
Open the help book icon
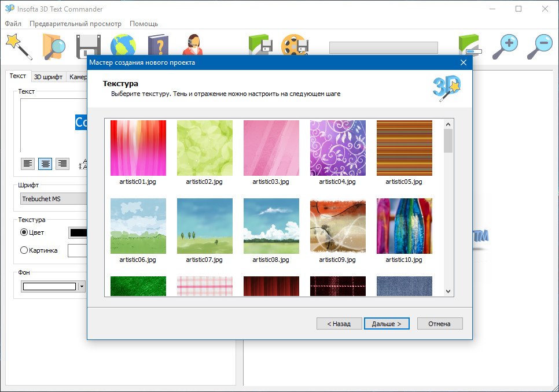pos(157,46)
